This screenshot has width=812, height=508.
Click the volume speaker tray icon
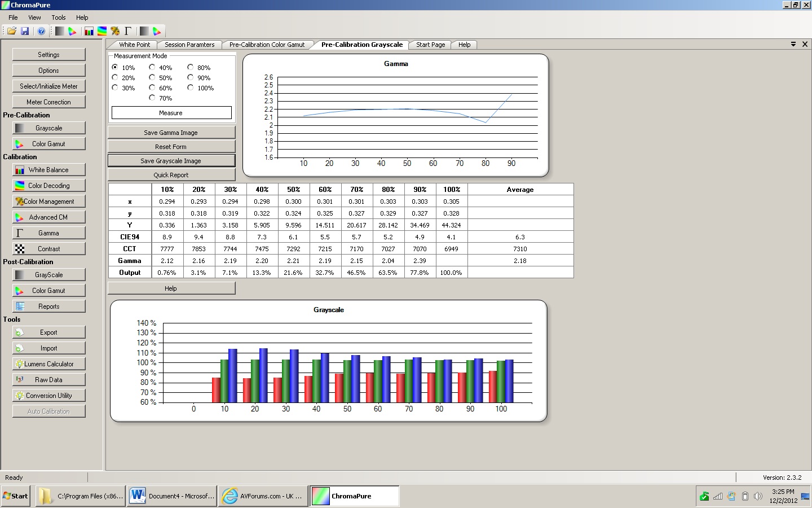[x=758, y=496]
